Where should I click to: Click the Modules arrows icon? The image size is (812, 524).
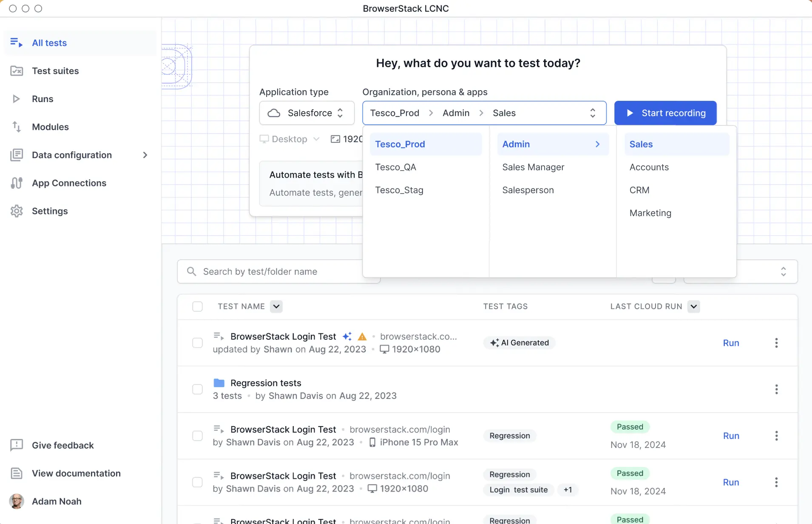pos(17,127)
